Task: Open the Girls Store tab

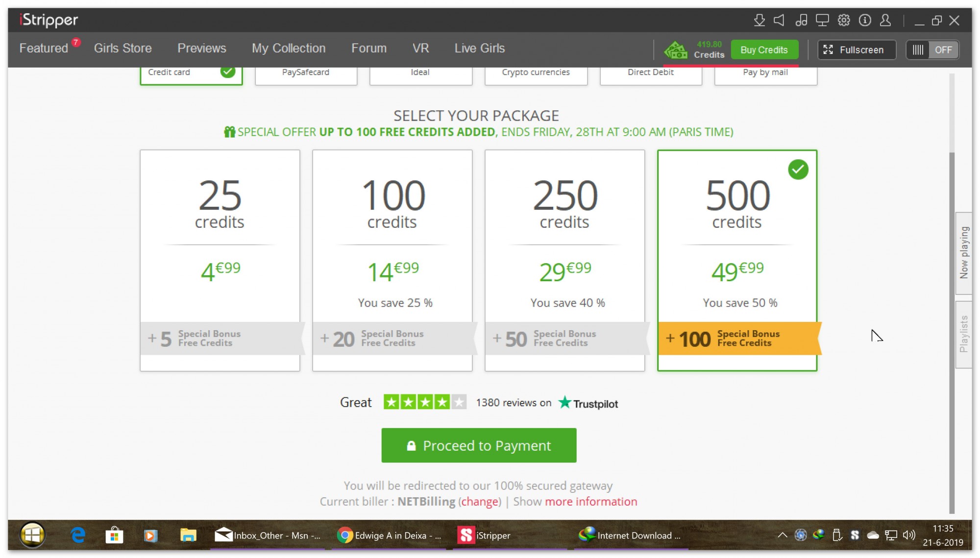Action: pyautogui.click(x=122, y=48)
